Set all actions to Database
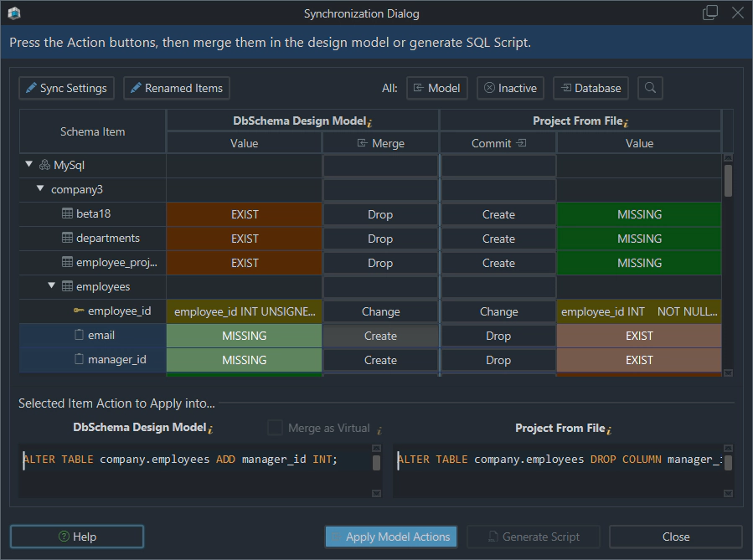 (x=591, y=88)
